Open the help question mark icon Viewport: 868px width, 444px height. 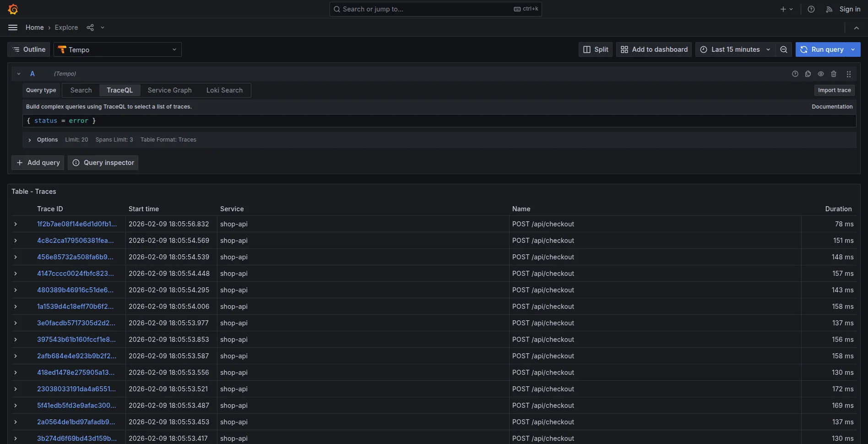811,9
